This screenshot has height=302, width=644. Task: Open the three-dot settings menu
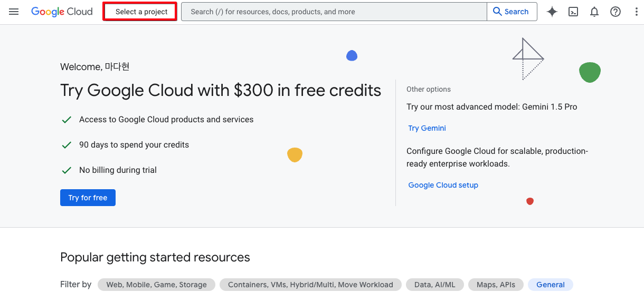pyautogui.click(x=636, y=12)
